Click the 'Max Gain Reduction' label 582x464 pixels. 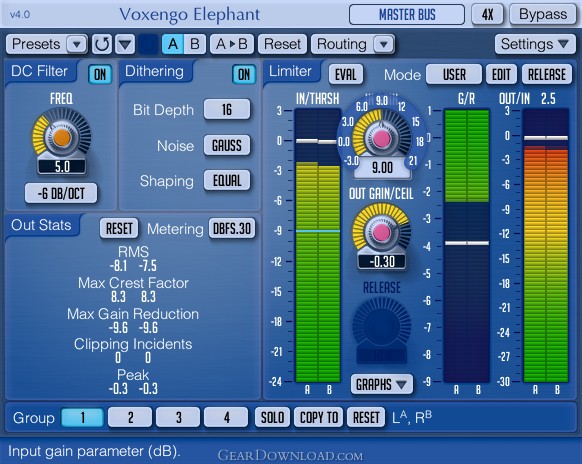(x=133, y=314)
